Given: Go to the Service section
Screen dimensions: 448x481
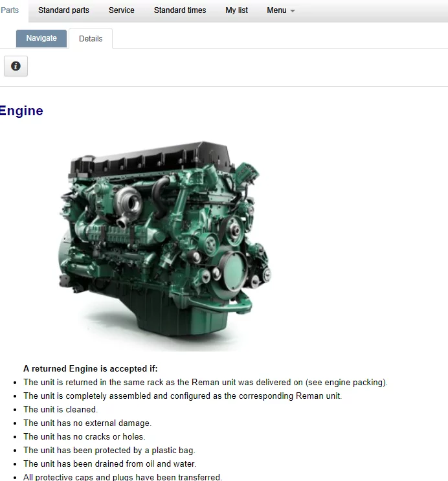Looking at the screenshot, I should (122, 10).
